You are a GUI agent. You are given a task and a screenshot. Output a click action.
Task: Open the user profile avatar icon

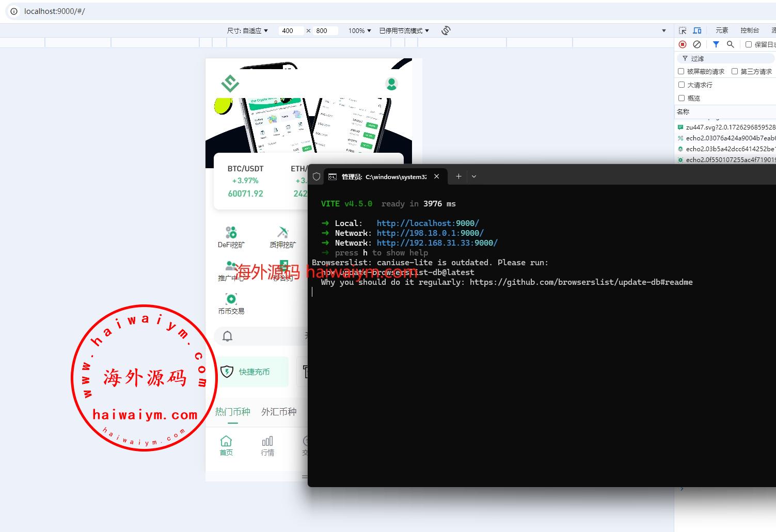[x=391, y=84]
